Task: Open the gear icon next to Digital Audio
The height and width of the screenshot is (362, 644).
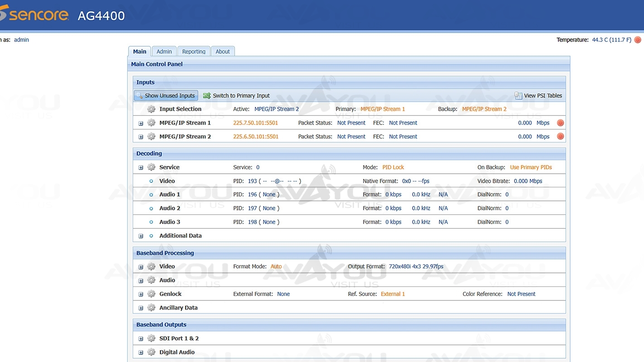Action: [x=151, y=352]
